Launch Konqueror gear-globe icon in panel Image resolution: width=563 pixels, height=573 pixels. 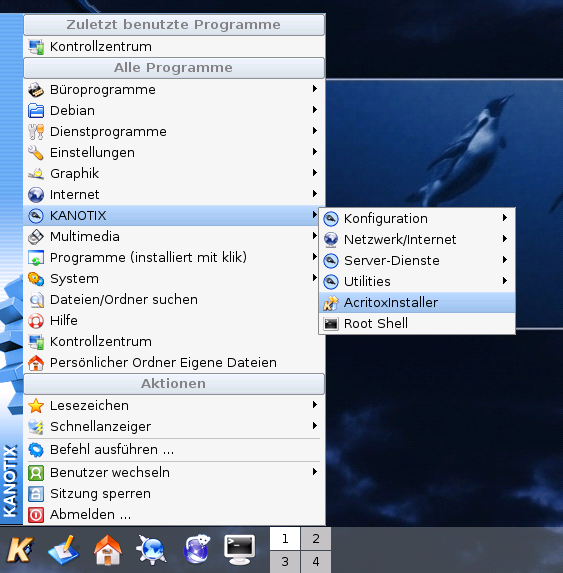click(x=151, y=550)
